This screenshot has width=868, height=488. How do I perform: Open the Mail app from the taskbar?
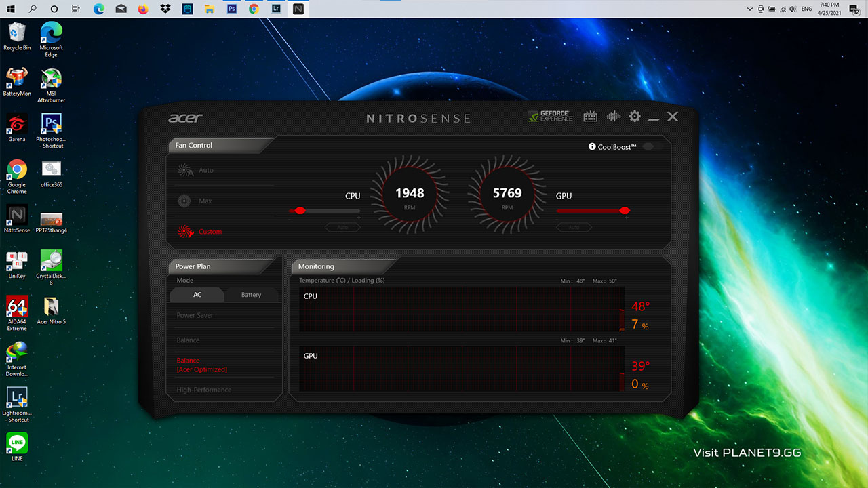pyautogui.click(x=121, y=9)
